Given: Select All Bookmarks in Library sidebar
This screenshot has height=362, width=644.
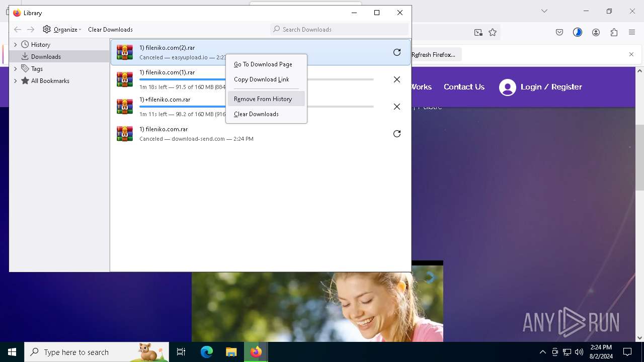Looking at the screenshot, I should click(50, 81).
